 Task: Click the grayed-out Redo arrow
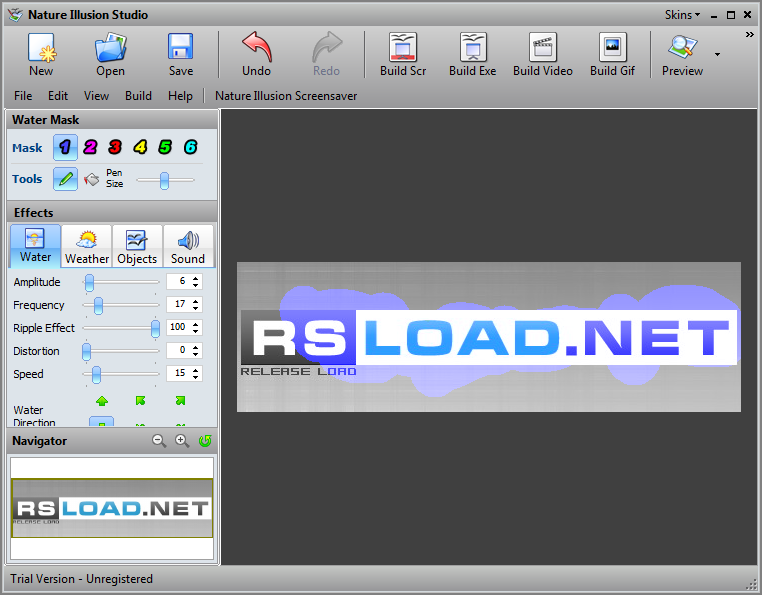[x=326, y=54]
